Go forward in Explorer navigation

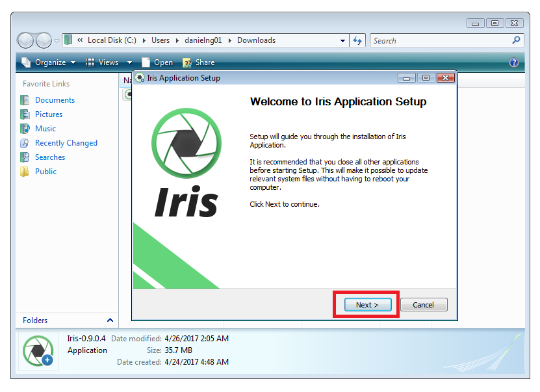coord(44,41)
